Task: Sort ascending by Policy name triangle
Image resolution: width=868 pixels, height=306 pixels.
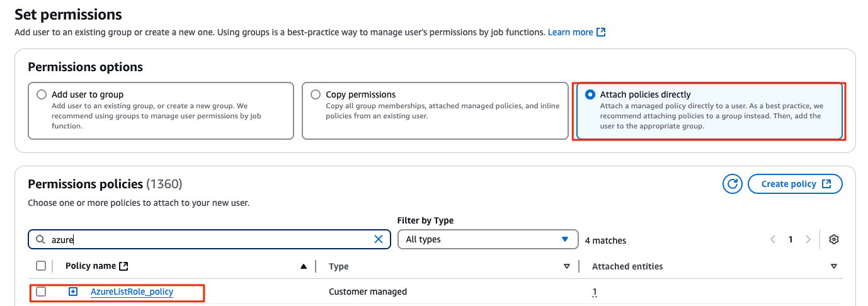Action: 304,266
